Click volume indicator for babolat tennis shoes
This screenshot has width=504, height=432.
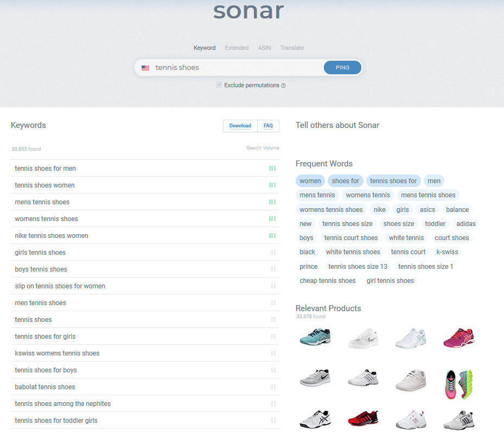[x=273, y=387]
